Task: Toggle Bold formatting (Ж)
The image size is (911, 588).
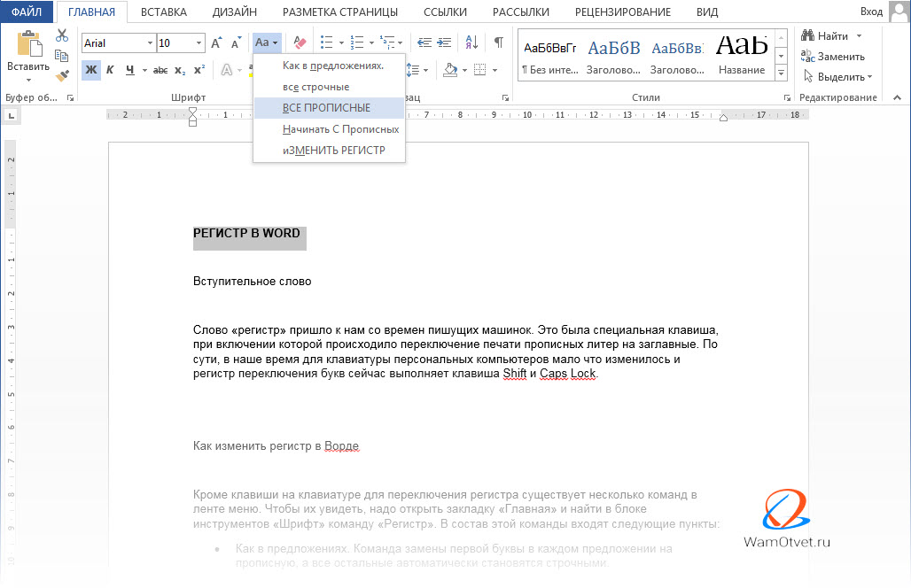Action: [90, 70]
